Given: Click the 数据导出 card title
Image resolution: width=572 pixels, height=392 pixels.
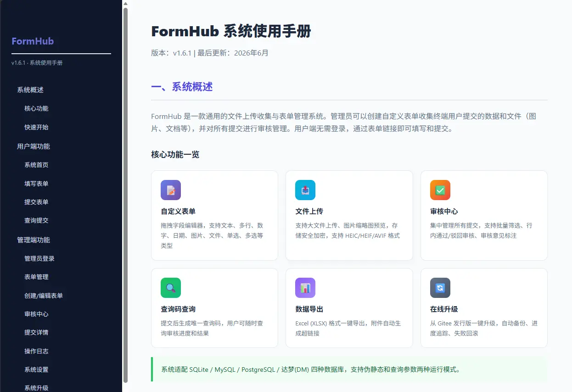Looking at the screenshot, I should click(309, 309).
